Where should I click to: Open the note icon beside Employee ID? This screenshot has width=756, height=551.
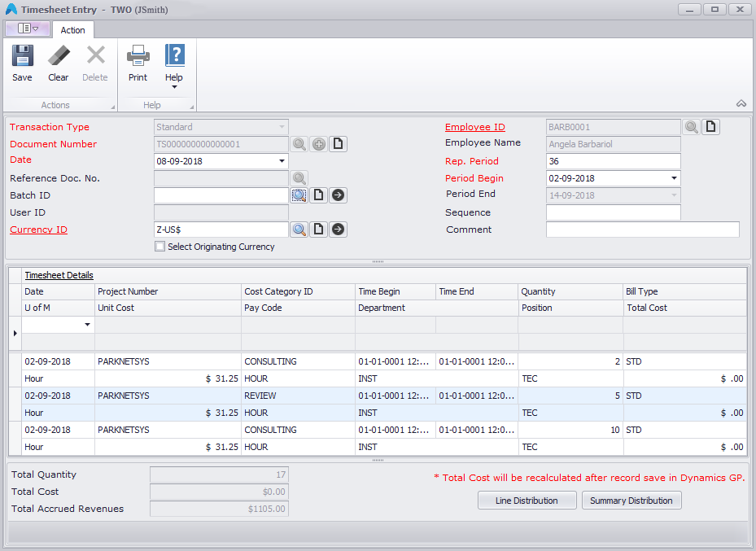click(710, 127)
